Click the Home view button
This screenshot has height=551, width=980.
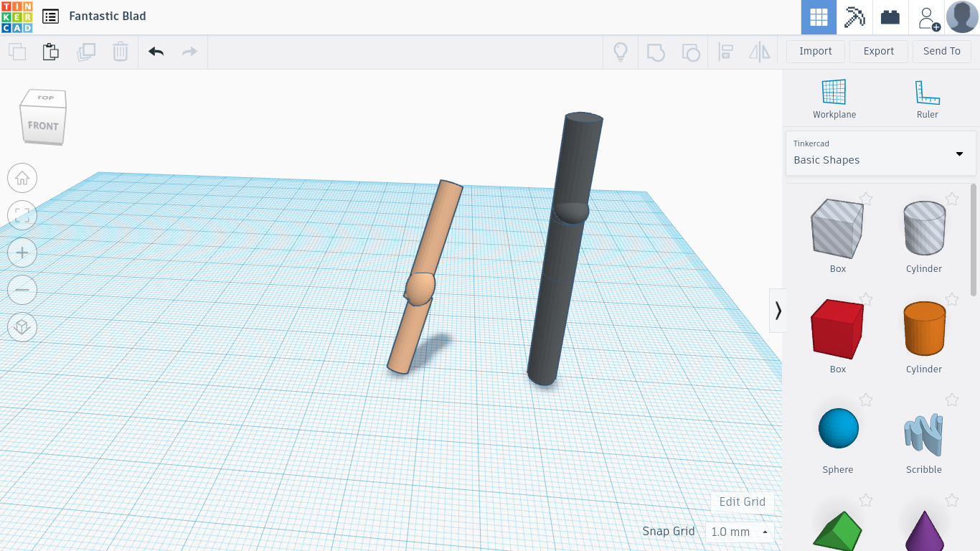22,178
